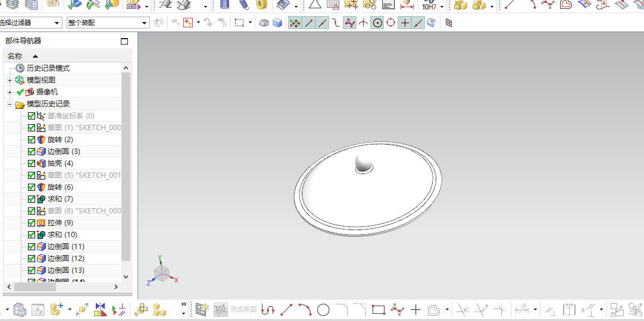Toggle the 边倒圆 (11) feature checkbox
Viewport: 644px width, 321px height.
point(32,247)
